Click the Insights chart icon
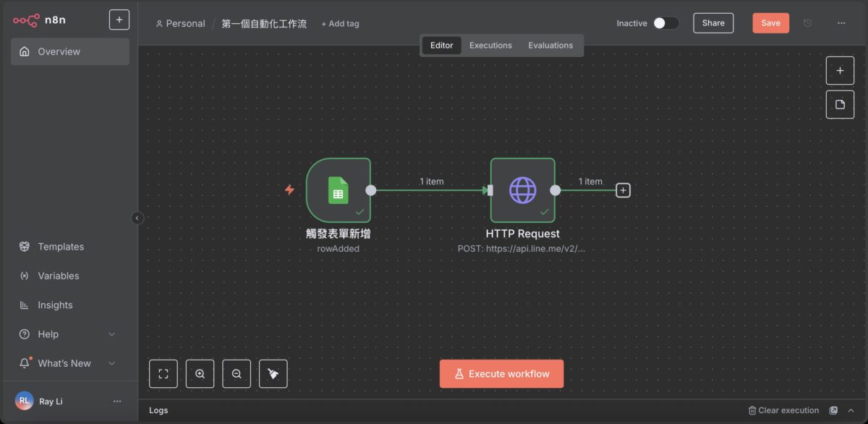 click(25, 305)
